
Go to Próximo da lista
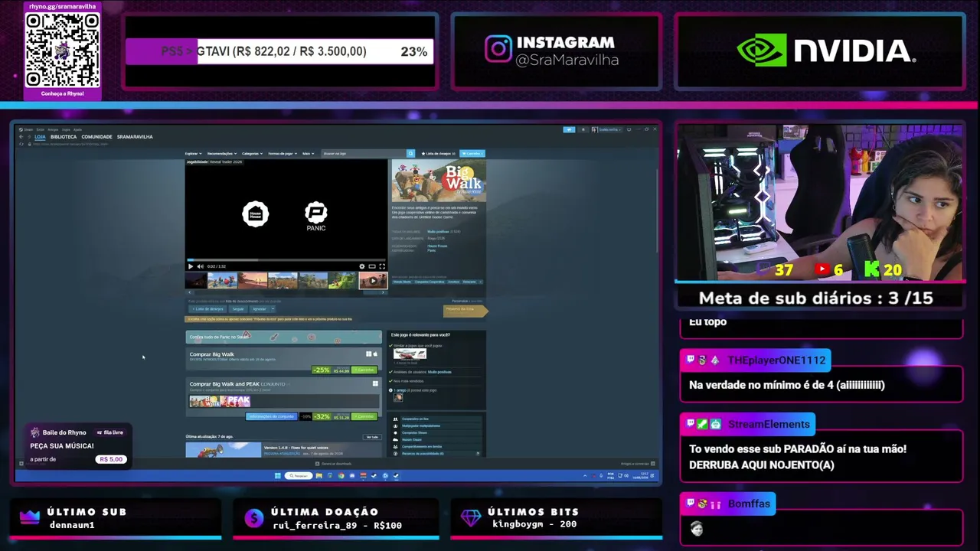click(x=464, y=310)
